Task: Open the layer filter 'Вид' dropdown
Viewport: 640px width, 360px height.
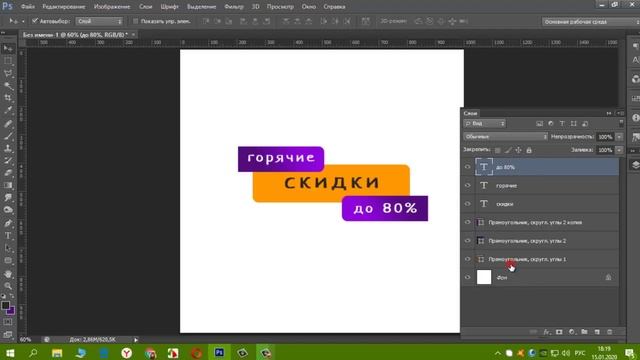Action: [484, 123]
